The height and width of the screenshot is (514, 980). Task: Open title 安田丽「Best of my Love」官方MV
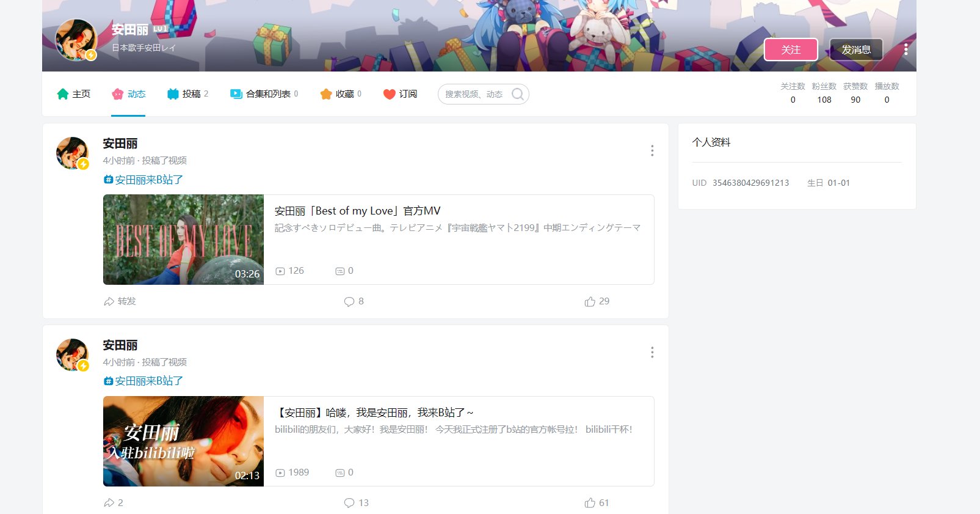click(357, 211)
